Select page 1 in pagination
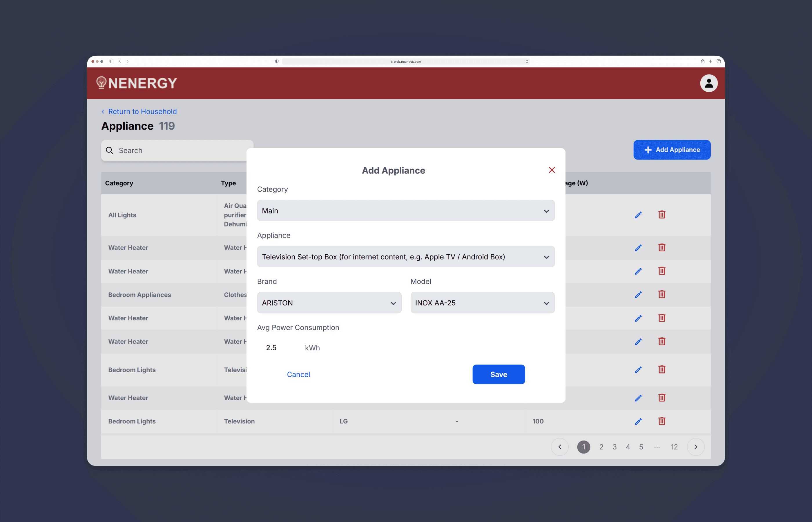The width and height of the screenshot is (812, 522). [583, 447]
